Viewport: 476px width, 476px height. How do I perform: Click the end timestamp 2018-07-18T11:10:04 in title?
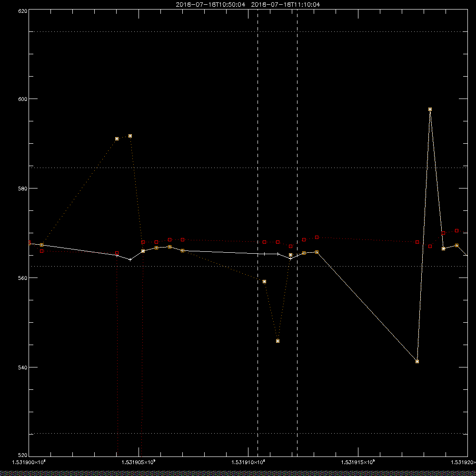click(x=285, y=5)
